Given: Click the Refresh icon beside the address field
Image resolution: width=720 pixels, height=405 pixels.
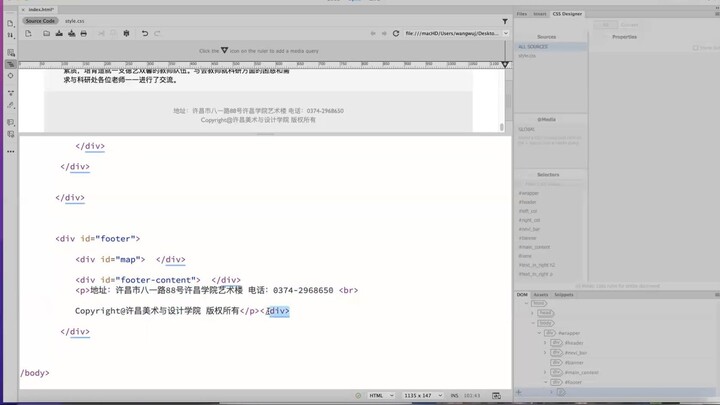Looking at the screenshot, I should point(396,33).
